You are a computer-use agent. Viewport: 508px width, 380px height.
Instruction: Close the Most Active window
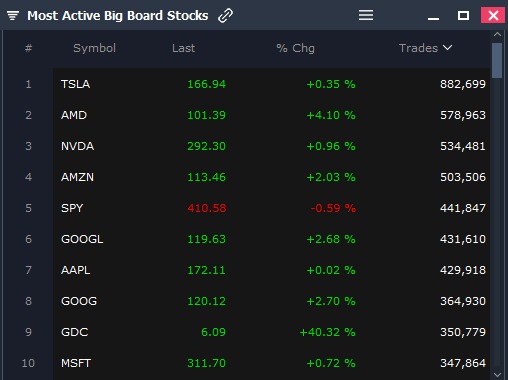click(493, 15)
